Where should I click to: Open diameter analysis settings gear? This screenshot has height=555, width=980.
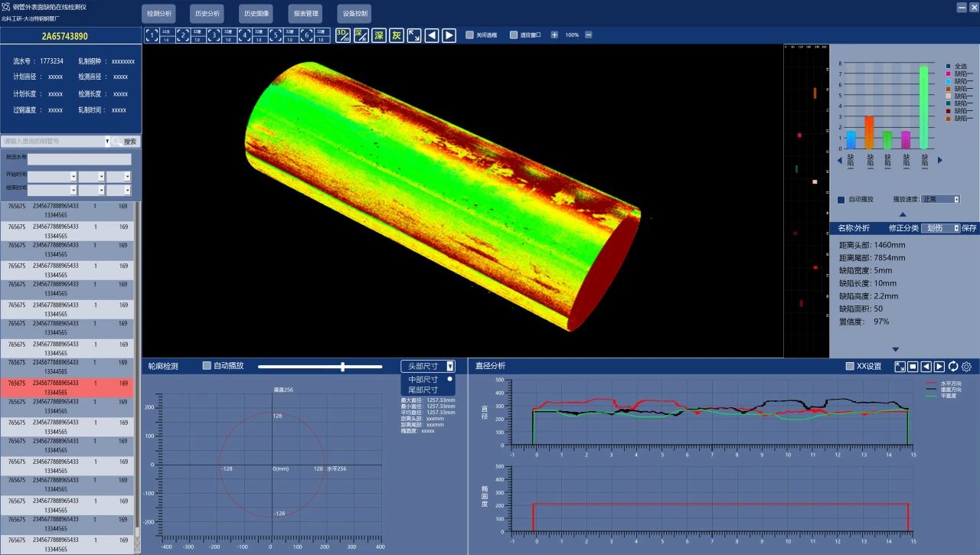967,367
